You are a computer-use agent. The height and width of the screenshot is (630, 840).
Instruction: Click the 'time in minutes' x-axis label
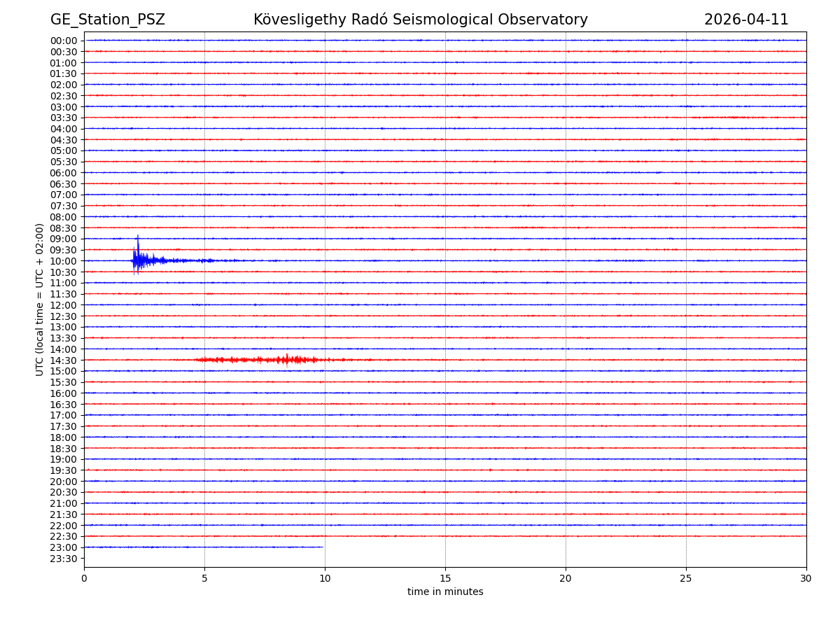pyautogui.click(x=445, y=592)
